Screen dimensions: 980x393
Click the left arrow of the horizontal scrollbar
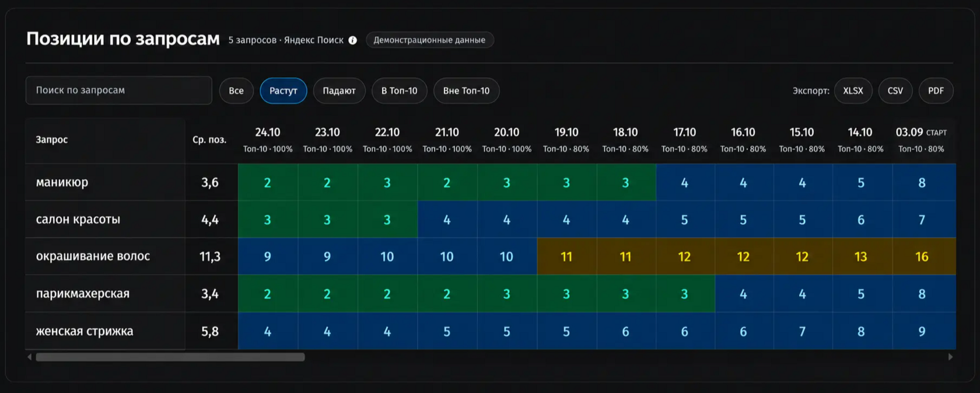click(x=30, y=357)
